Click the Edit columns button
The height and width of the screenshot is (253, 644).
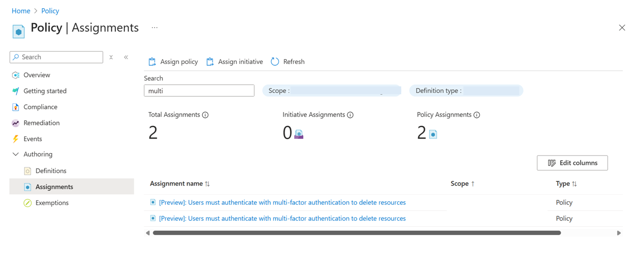[x=572, y=163]
